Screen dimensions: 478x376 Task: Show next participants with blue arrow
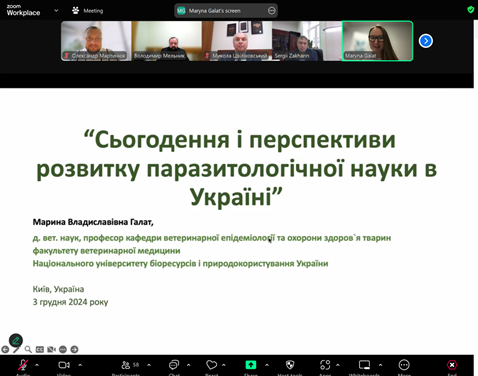(x=426, y=41)
